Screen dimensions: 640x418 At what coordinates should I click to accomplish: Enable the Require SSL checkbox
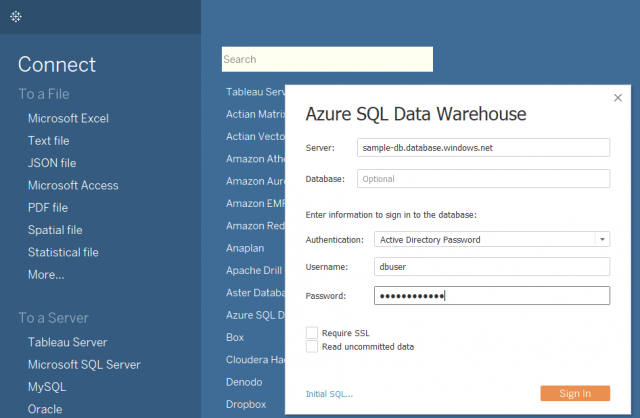(312, 333)
